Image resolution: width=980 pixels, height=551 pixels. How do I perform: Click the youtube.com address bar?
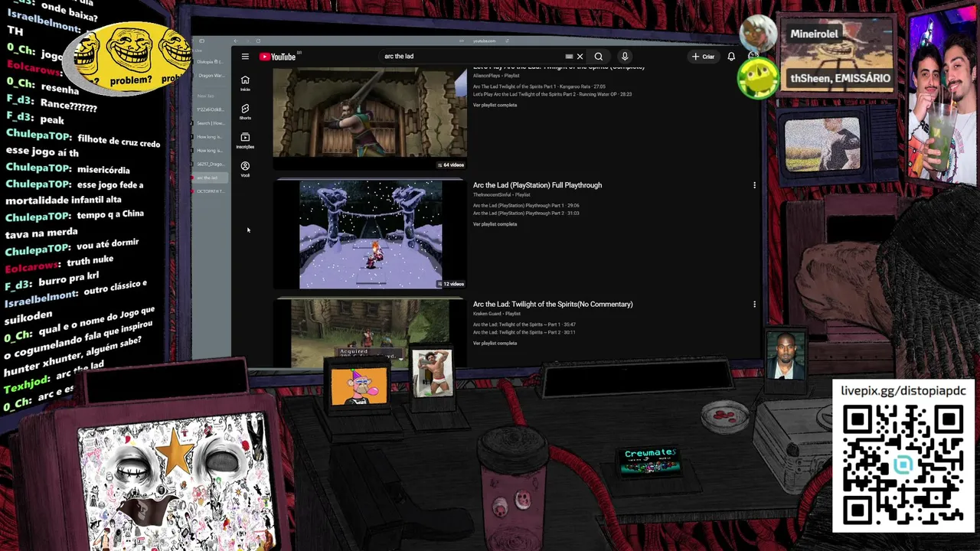tap(484, 41)
